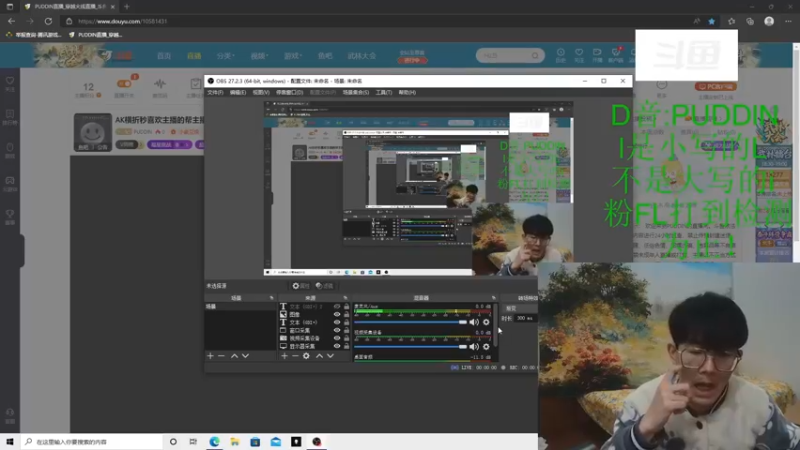
Task: Mute the video capture device audio channel
Action: [x=474, y=346]
